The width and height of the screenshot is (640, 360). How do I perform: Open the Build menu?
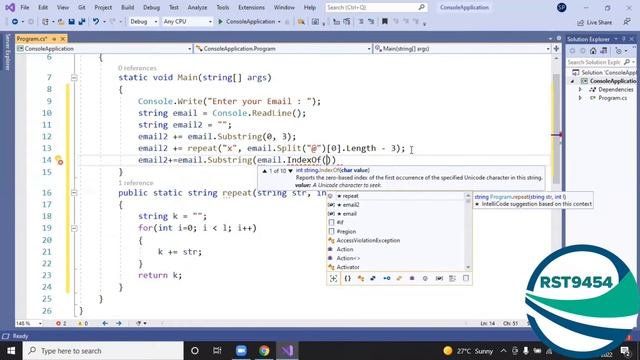(127, 7)
